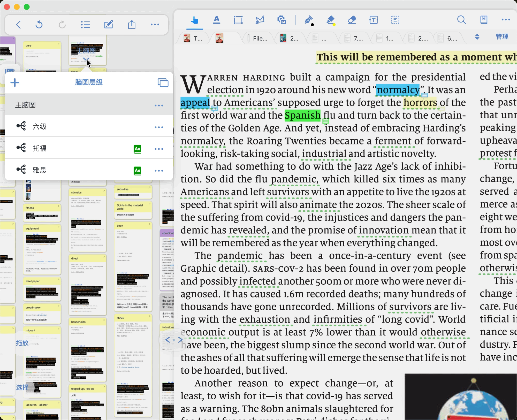Open the more options for 六级
This screenshot has width=517, height=420.
159,127
